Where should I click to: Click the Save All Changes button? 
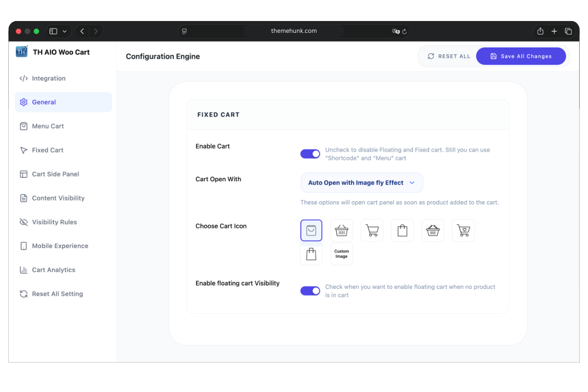click(521, 56)
